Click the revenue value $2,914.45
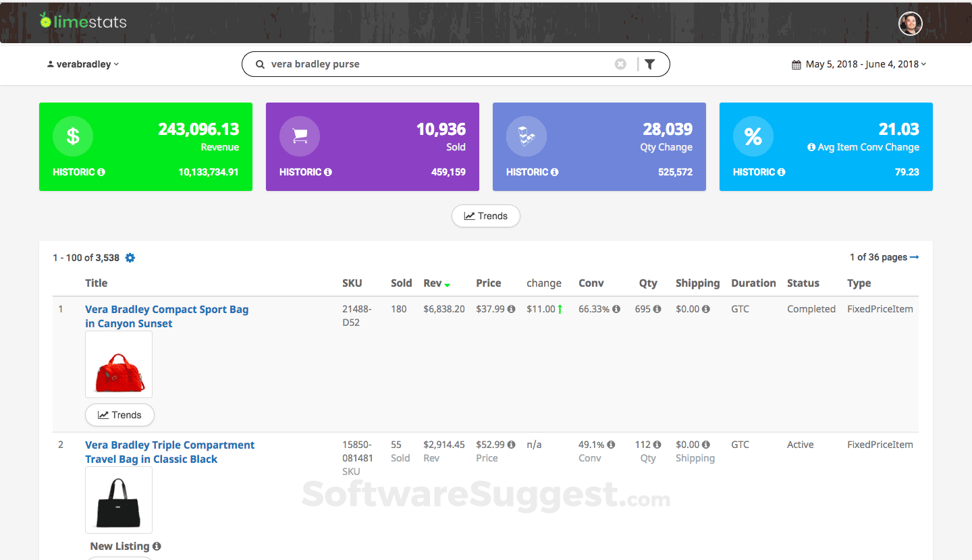The image size is (972, 560). pyautogui.click(x=444, y=445)
